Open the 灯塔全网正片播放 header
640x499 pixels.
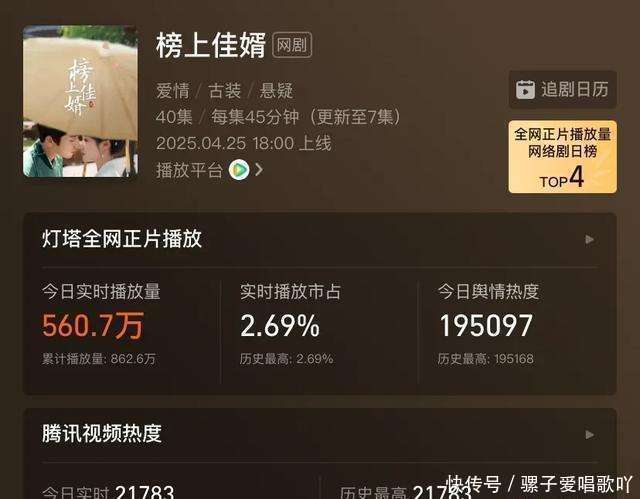pos(122,239)
